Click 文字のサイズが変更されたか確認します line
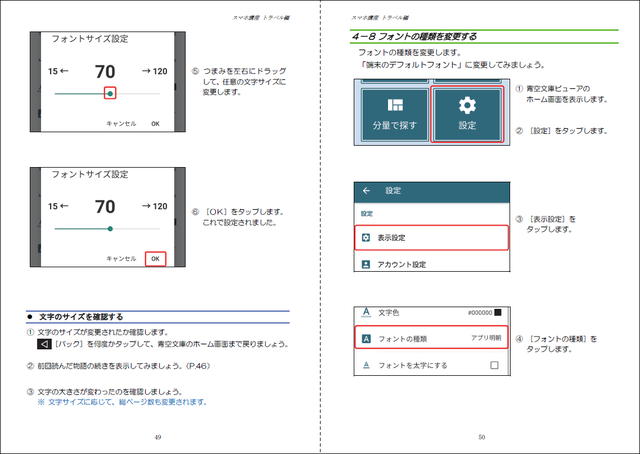Image resolution: width=640 pixels, height=454 pixels. pyautogui.click(x=103, y=332)
